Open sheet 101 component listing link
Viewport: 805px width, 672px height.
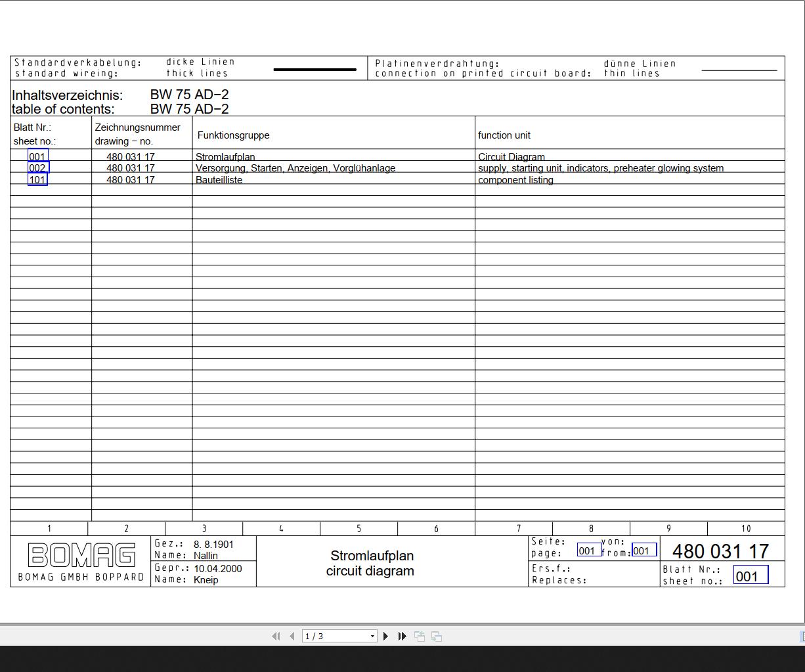[37, 179]
